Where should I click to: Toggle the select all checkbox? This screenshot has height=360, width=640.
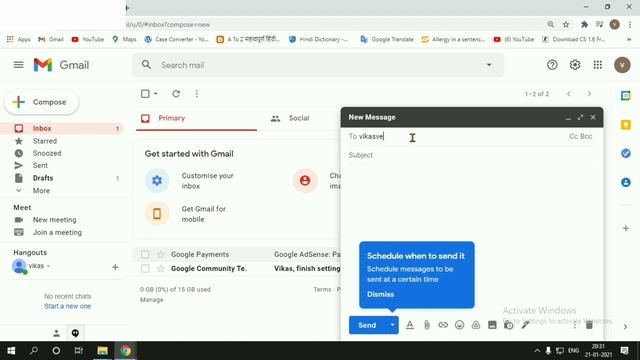145,94
